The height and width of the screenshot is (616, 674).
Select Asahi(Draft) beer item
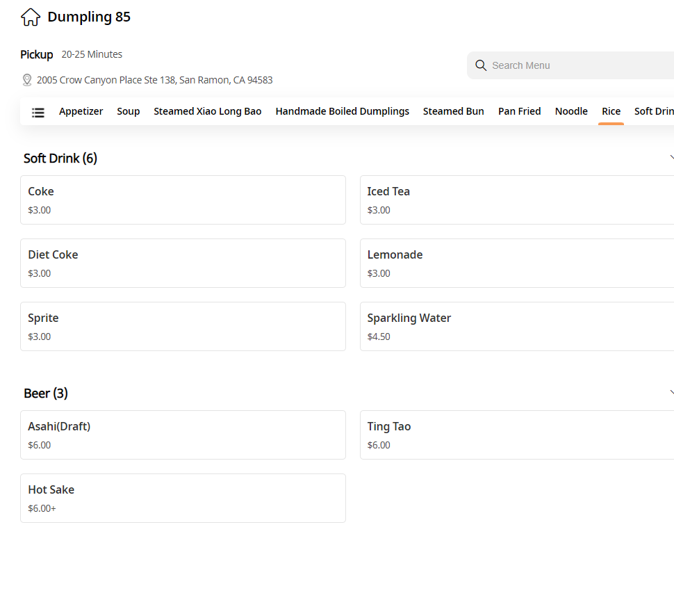tap(183, 435)
